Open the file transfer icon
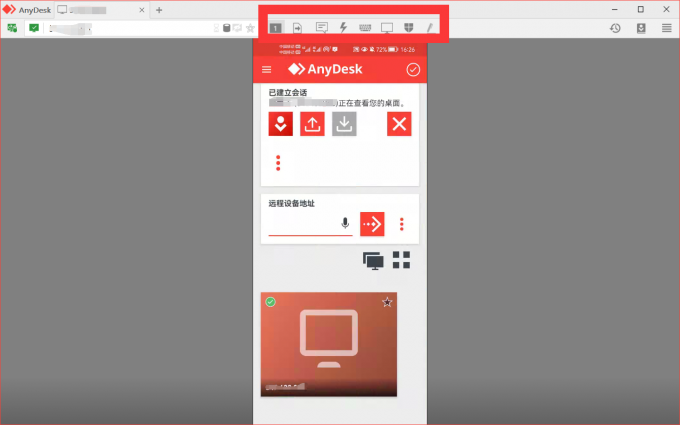The width and height of the screenshot is (680, 425). [x=298, y=28]
